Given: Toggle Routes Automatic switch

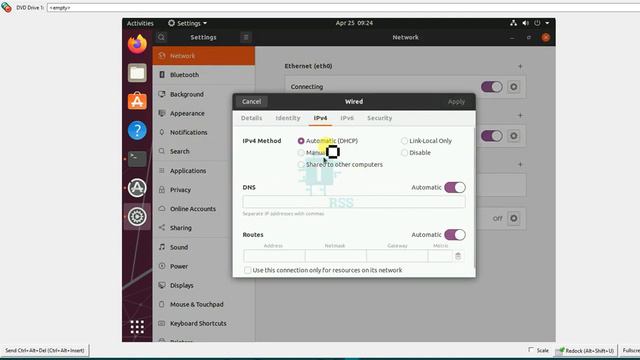Looking at the screenshot, I should 455,235.
